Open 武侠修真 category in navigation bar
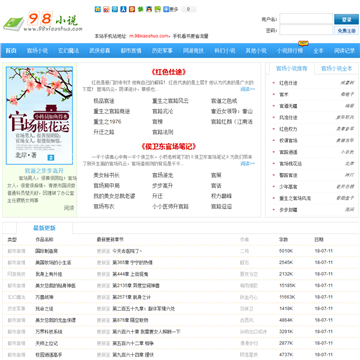The height and width of the screenshot is (360, 360). point(100,51)
